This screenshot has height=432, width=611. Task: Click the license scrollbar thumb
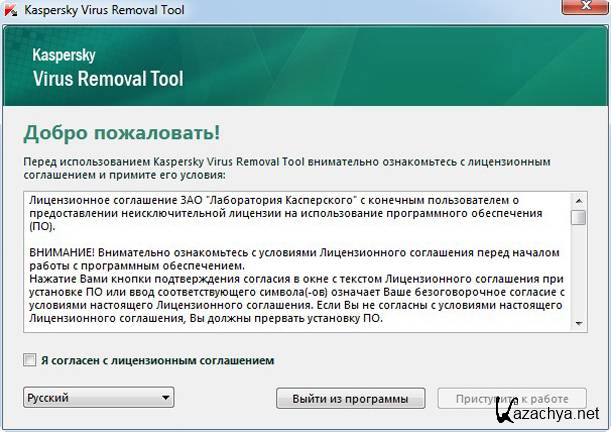coord(579,217)
